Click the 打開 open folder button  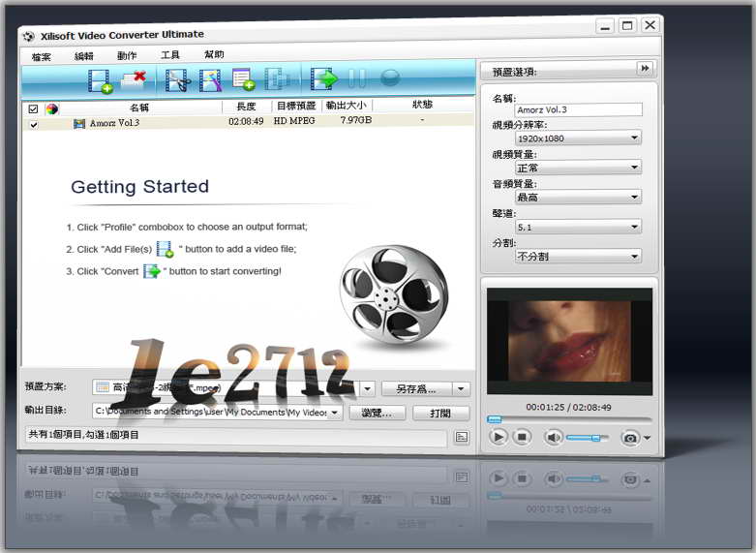tap(440, 414)
